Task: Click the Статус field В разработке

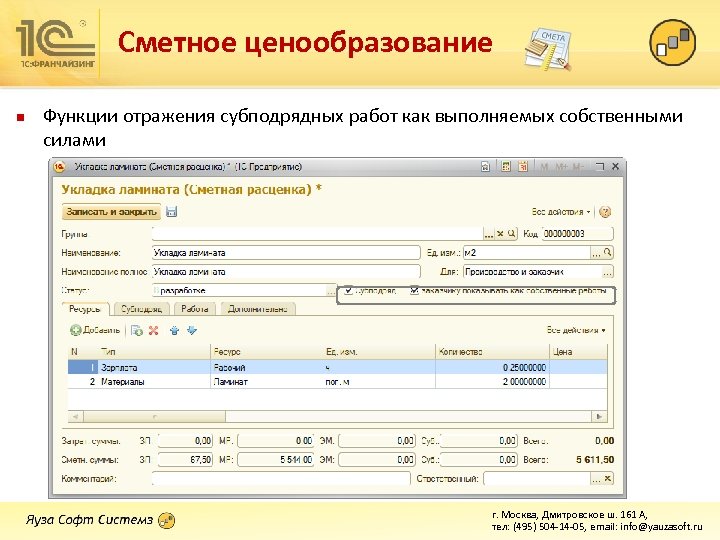Action: click(239, 291)
